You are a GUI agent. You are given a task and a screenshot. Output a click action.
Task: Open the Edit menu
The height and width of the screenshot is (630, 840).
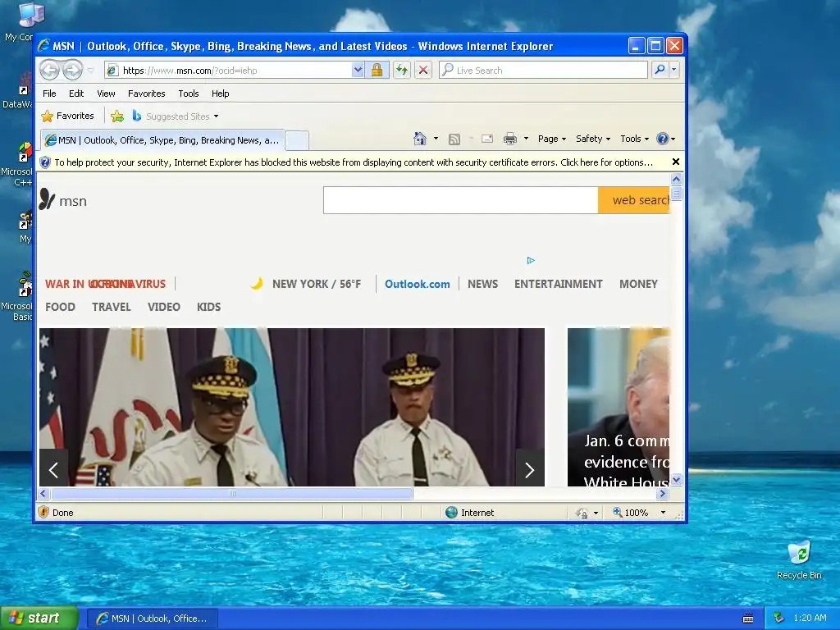click(76, 94)
